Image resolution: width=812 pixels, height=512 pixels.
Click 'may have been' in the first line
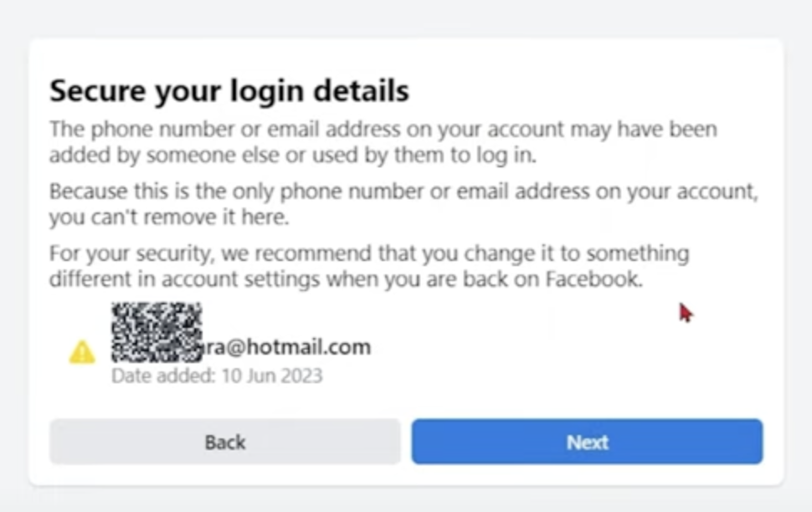(644, 129)
